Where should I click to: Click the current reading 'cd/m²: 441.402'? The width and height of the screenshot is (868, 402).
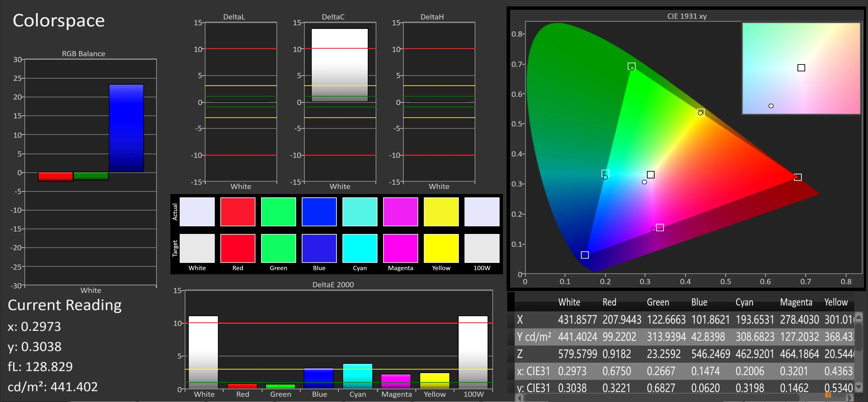53,387
